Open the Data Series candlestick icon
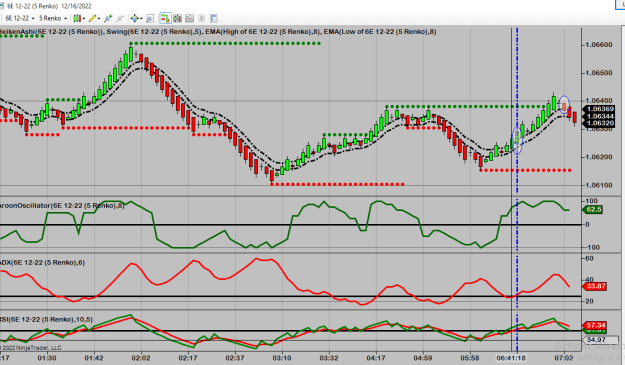625x365 pixels. 177,18
